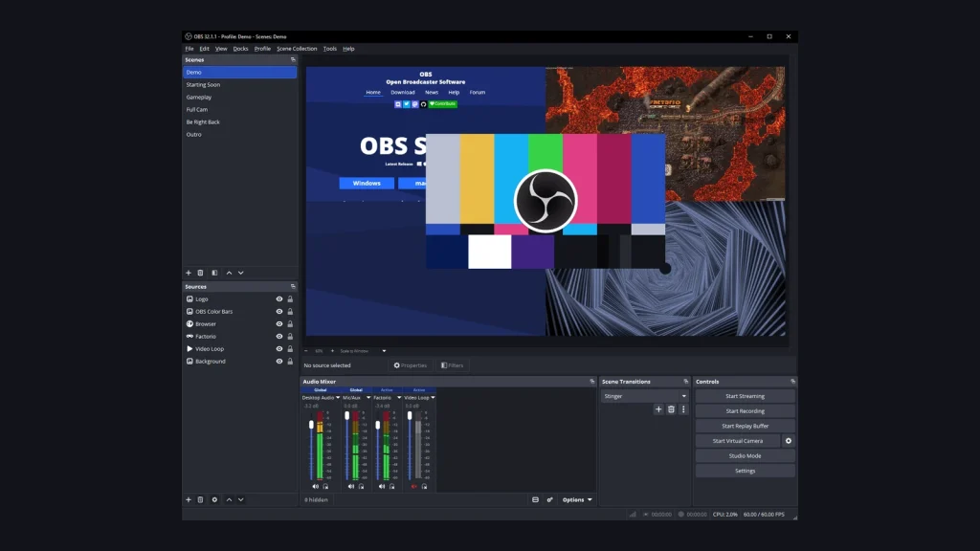Move scene up with the Scenes up arrow

point(229,273)
